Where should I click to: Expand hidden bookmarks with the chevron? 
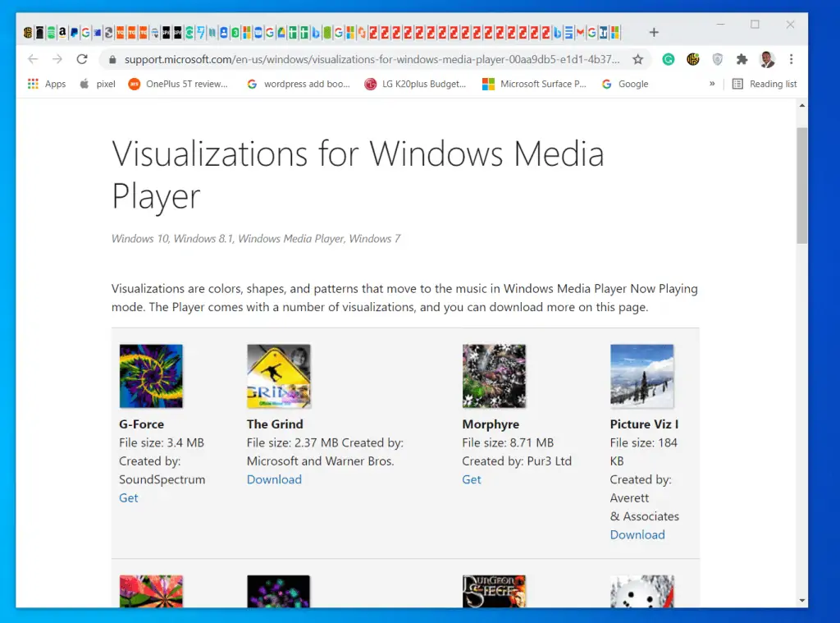[712, 84]
